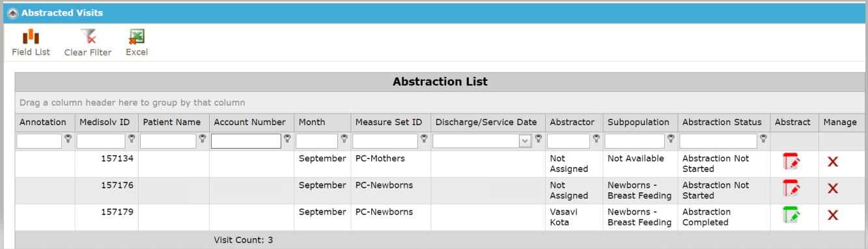Click the Annotation filter text box
868x249 pixels.
[39, 141]
